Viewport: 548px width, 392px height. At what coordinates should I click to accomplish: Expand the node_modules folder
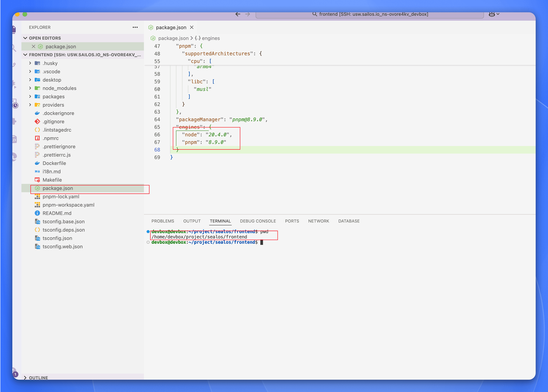coord(59,88)
